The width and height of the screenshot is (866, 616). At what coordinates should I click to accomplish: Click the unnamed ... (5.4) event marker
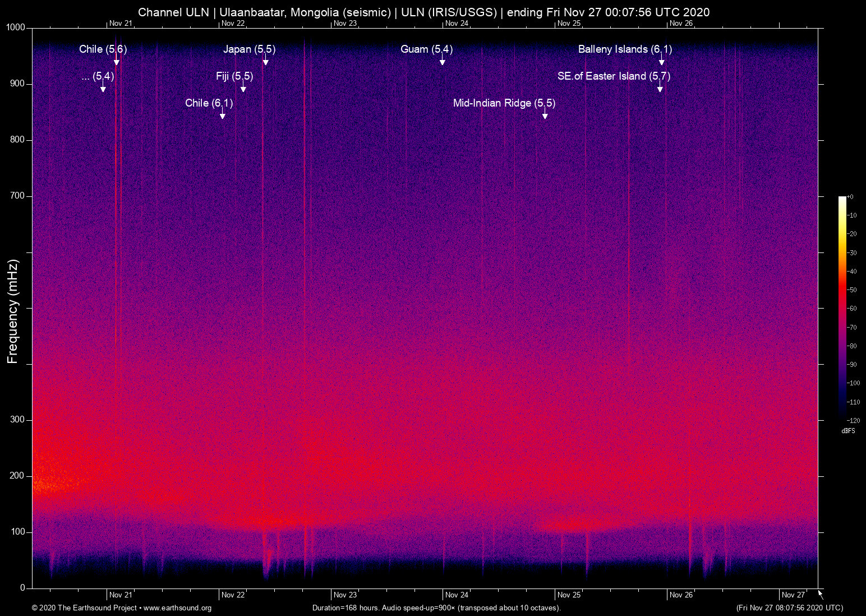pos(103,89)
